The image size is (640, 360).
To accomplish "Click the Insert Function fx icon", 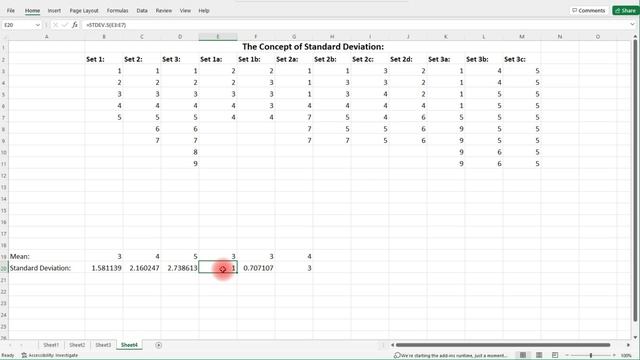I will pyautogui.click(x=75, y=25).
